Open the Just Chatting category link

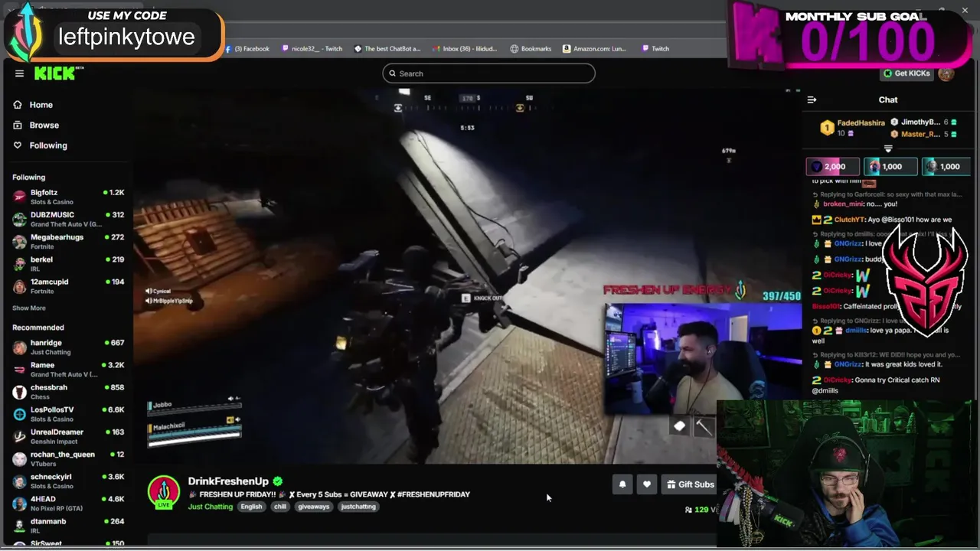(x=211, y=507)
